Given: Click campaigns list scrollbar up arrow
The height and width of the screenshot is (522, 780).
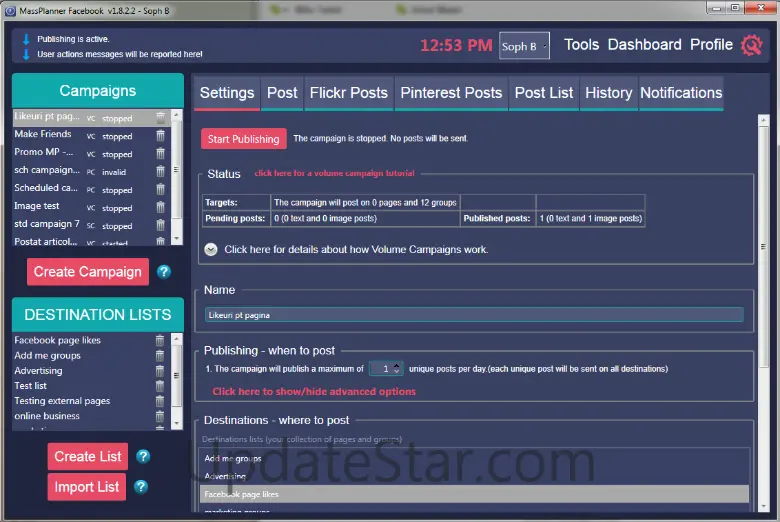Looking at the screenshot, I should 176,115.
